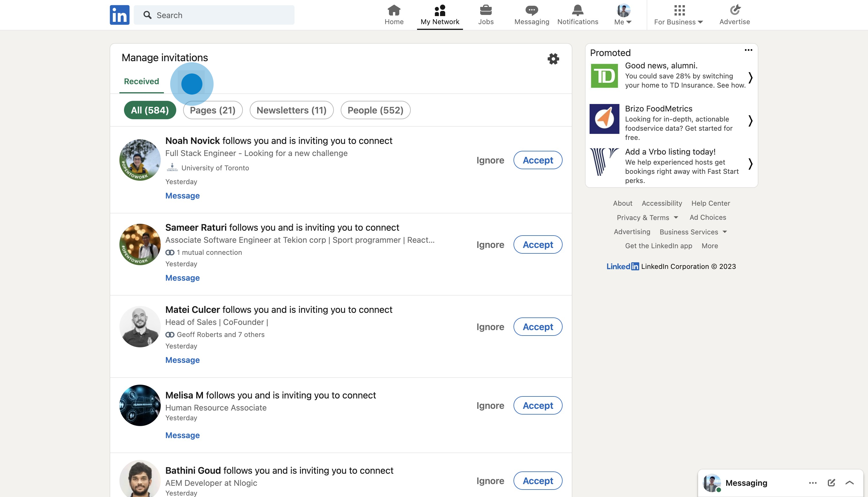Screen dimensions: 868x497
Task: Expand the Me profile dropdown
Action: [623, 15]
